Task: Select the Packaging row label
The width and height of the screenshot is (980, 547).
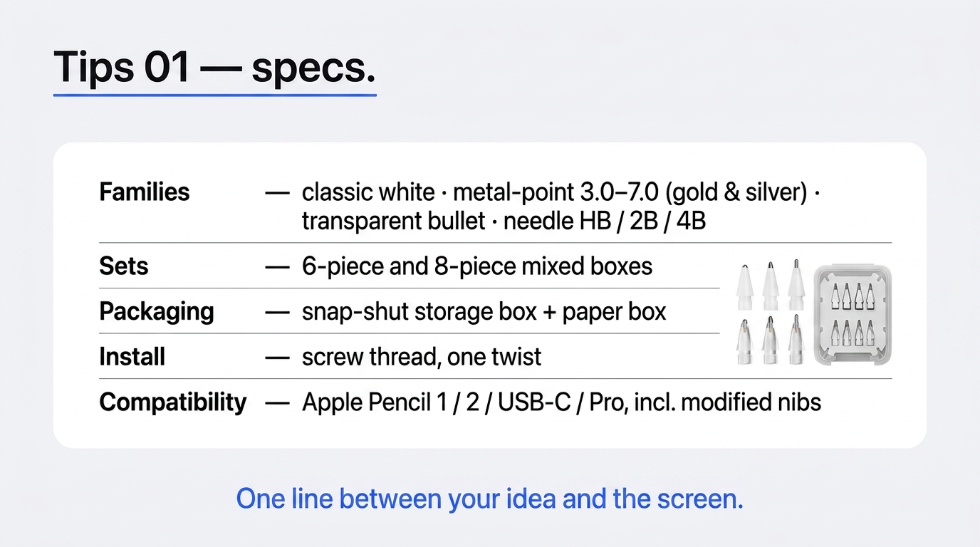Action: click(x=157, y=312)
